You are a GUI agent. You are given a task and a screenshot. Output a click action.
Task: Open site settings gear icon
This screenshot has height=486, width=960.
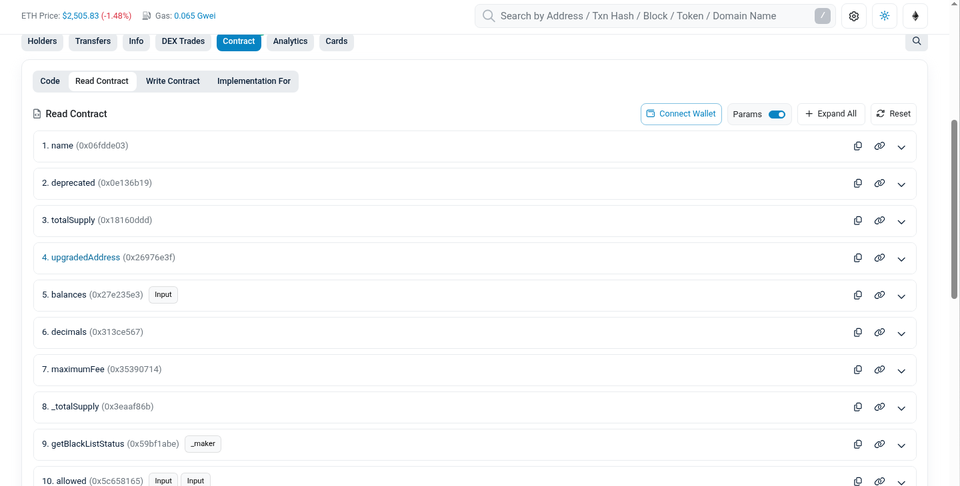(853, 17)
